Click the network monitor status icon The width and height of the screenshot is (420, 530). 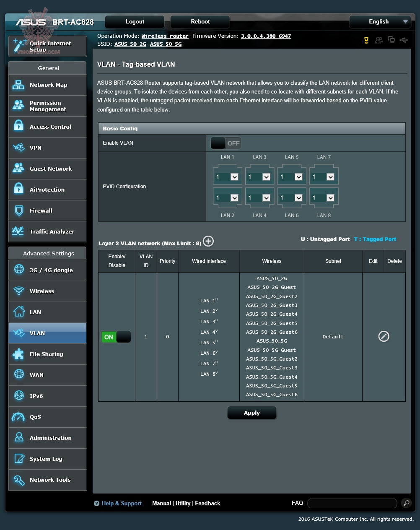pyautogui.click(x=391, y=40)
